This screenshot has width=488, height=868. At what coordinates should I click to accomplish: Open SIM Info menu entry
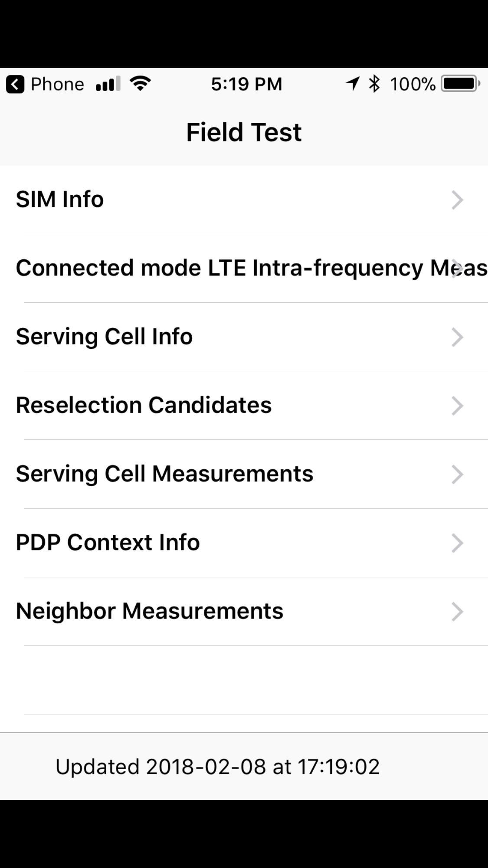[60, 200]
